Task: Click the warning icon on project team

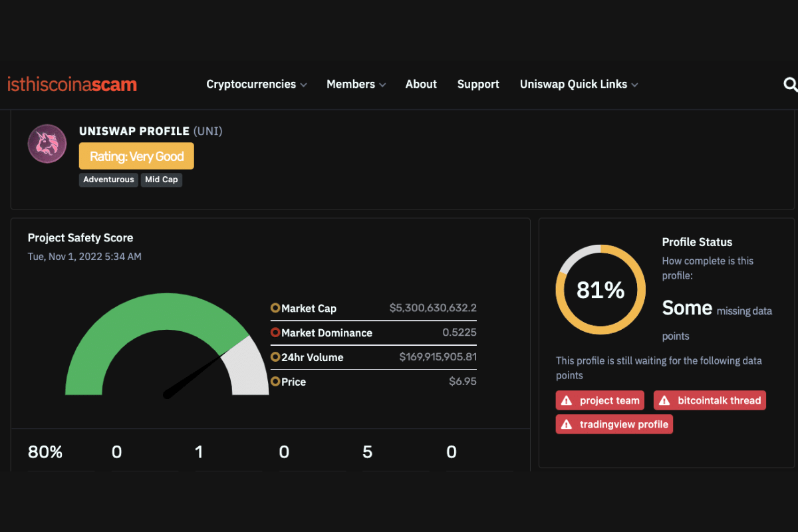Action: (x=567, y=400)
